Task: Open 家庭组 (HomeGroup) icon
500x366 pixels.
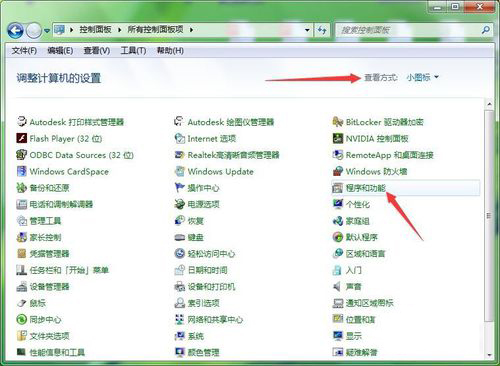Action: [x=338, y=221]
